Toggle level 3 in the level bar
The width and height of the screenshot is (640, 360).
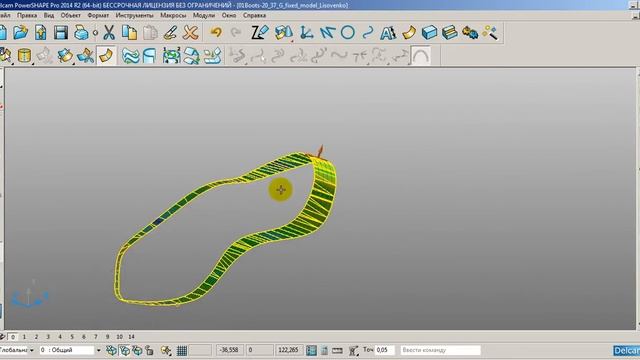[48, 337]
